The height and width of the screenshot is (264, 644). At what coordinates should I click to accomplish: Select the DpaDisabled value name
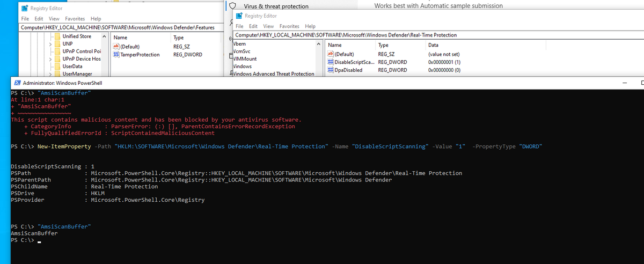[348, 70]
